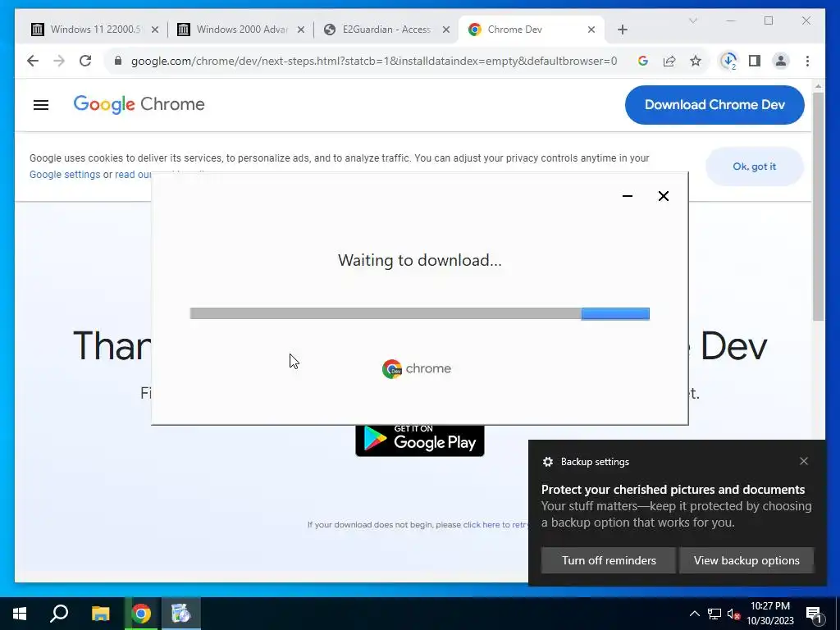Click the Download Chrome Dev button
The width and height of the screenshot is (840, 630).
[x=714, y=105]
